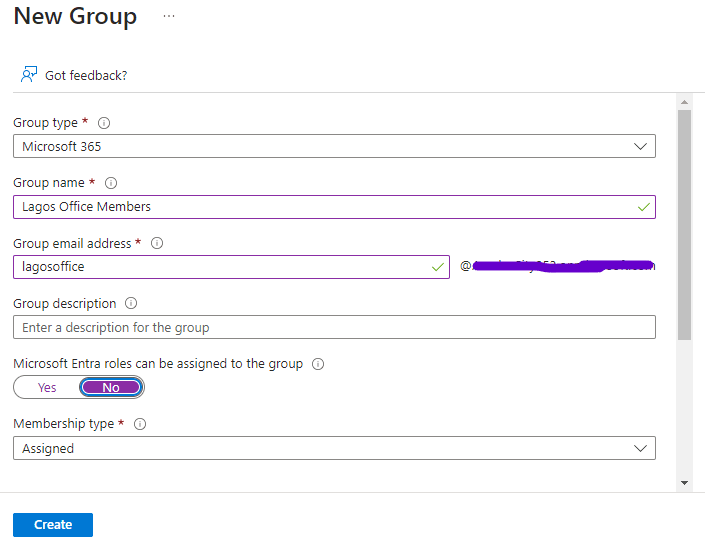Click info icon next to Membership type

140,424
